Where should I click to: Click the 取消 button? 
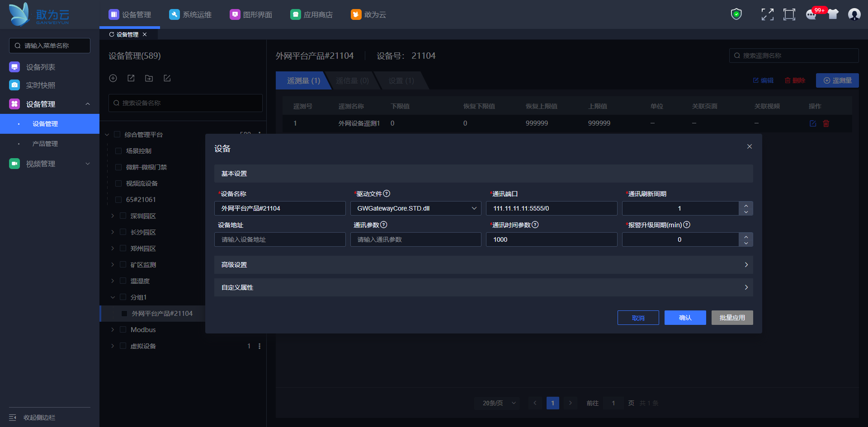click(638, 318)
